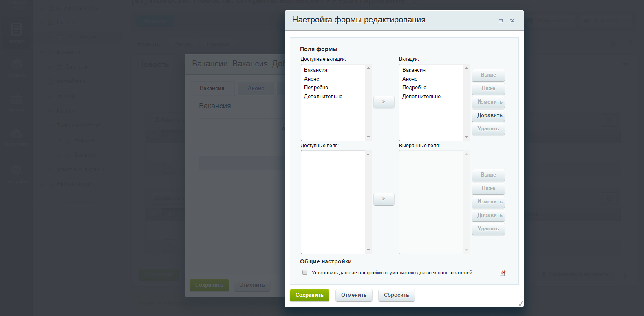The height and width of the screenshot is (316, 644).
Task: Close the Настройка формы редактирования dialog
Action: pos(512,21)
